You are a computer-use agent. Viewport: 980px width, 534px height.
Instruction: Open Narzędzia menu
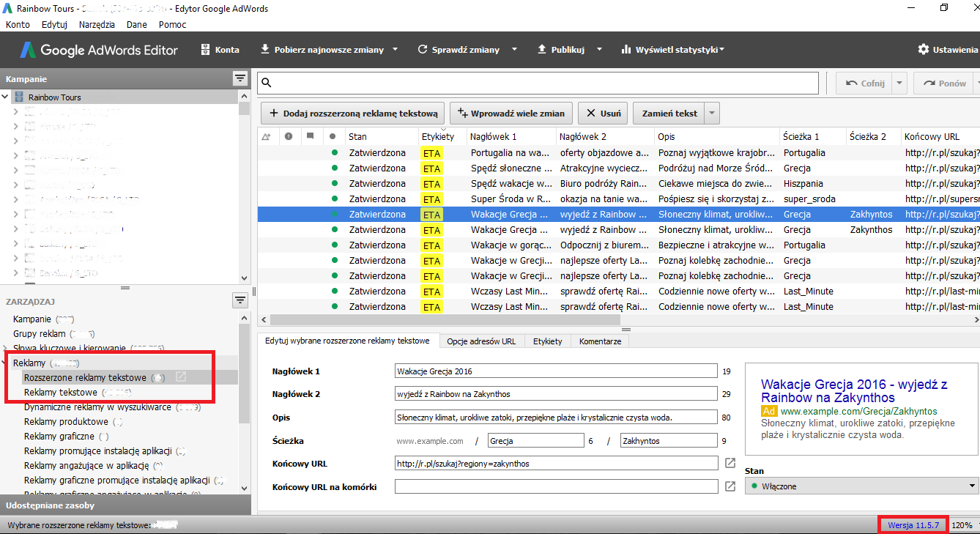pyautogui.click(x=97, y=24)
